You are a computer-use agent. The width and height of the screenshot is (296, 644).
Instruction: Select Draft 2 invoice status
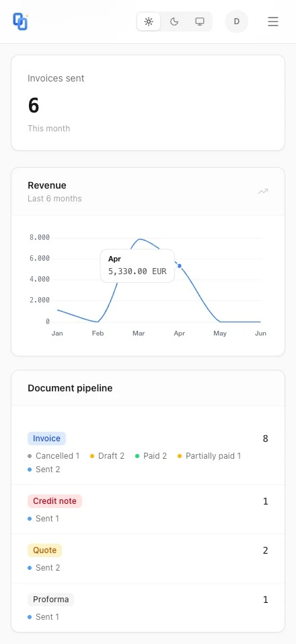[107, 456]
